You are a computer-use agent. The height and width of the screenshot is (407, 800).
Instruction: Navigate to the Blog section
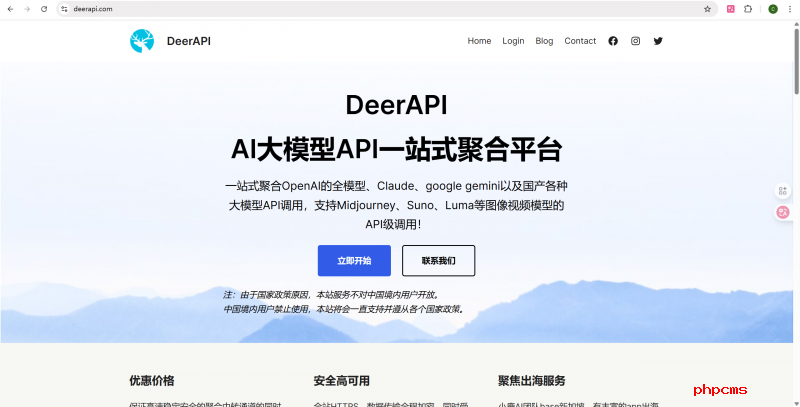pyautogui.click(x=544, y=41)
